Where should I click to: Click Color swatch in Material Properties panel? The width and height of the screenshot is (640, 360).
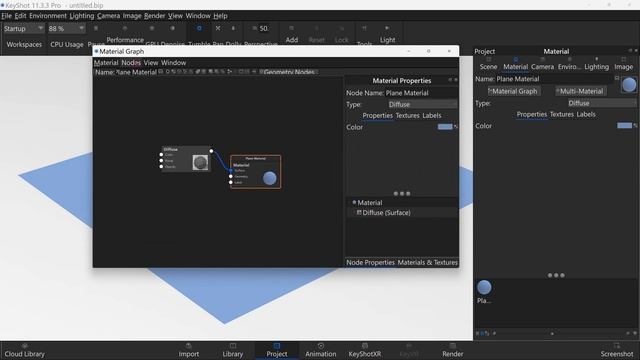[445, 127]
